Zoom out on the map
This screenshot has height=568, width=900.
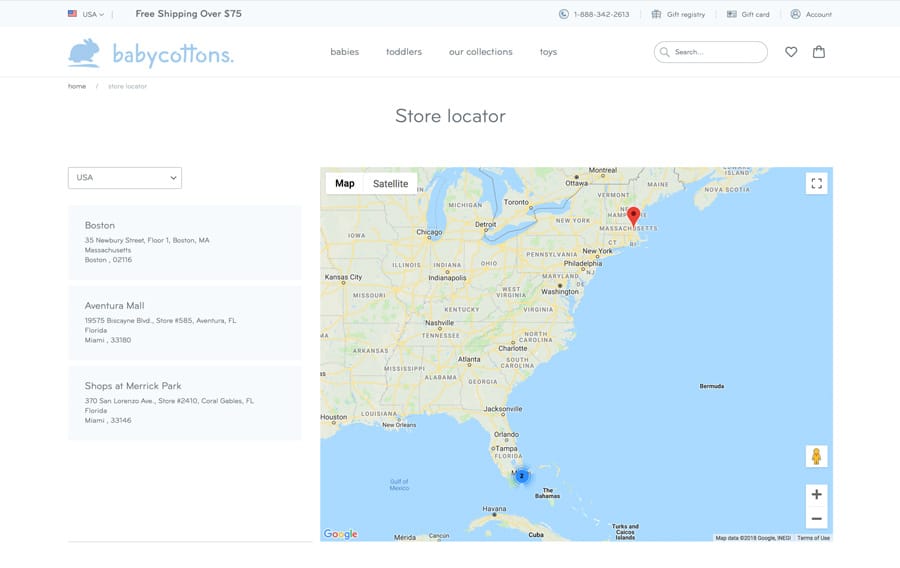click(x=817, y=519)
